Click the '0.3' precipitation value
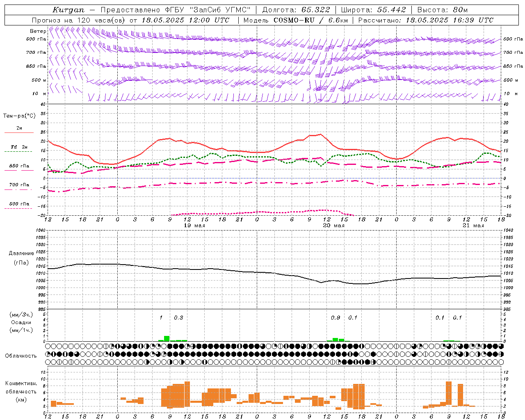The image size is (525, 420). (x=178, y=318)
